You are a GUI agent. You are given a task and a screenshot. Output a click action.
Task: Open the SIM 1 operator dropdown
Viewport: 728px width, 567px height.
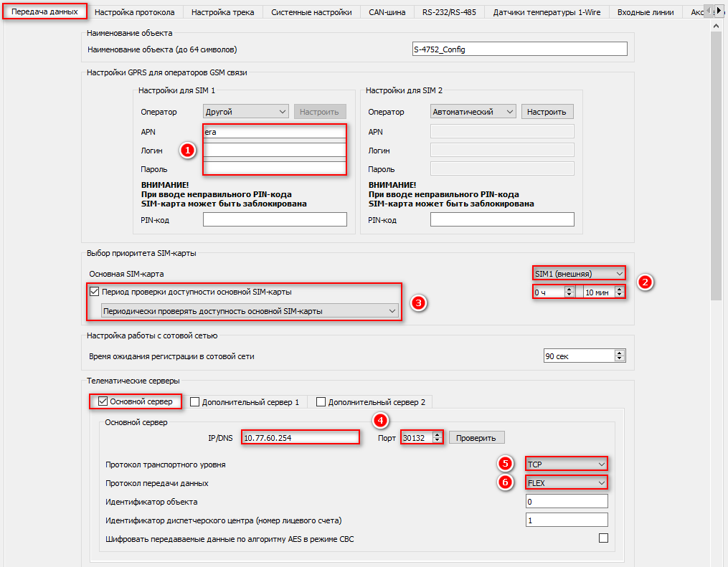coord(245,112)
